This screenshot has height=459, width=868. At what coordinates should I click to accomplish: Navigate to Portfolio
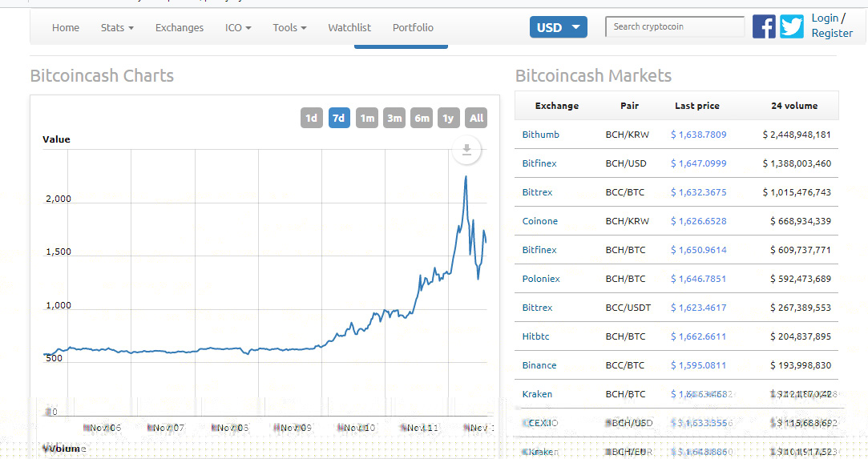tap(413, 27)
